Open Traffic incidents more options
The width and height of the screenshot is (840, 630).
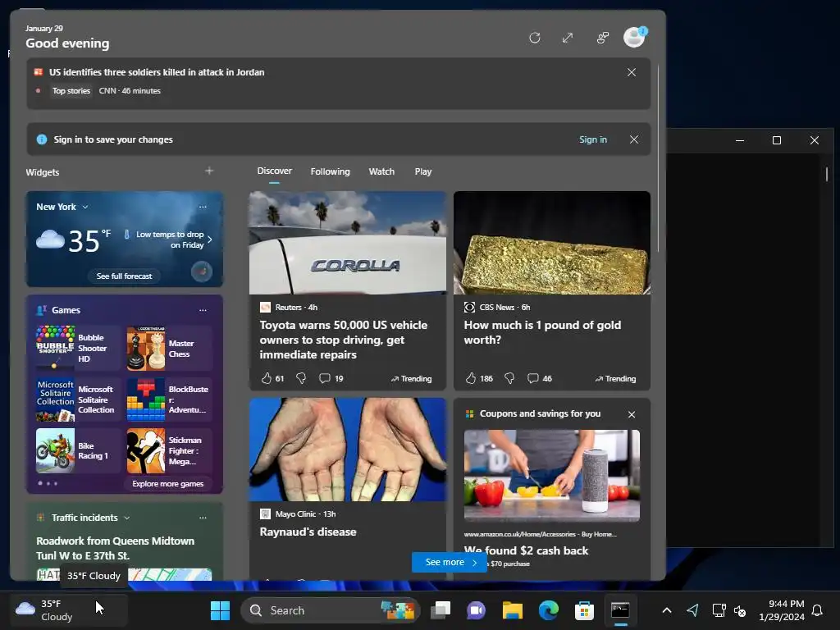(203, 518)
